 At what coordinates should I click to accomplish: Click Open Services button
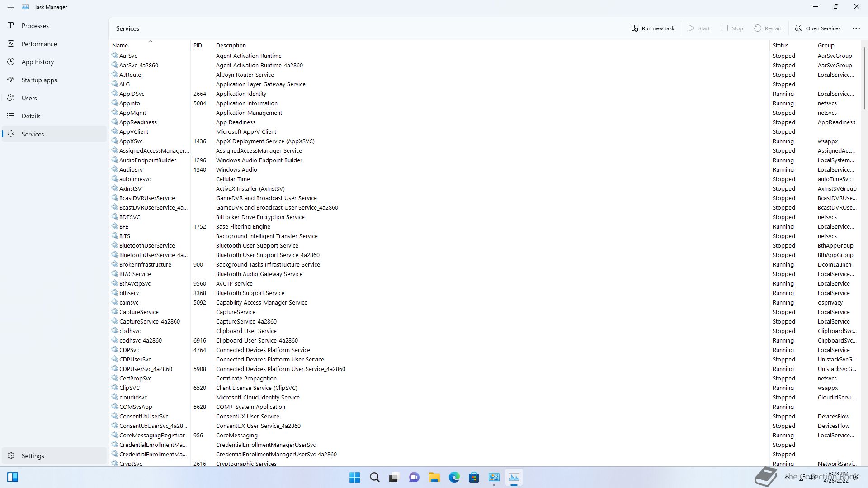pyautogui.click(x=818, y=28)
